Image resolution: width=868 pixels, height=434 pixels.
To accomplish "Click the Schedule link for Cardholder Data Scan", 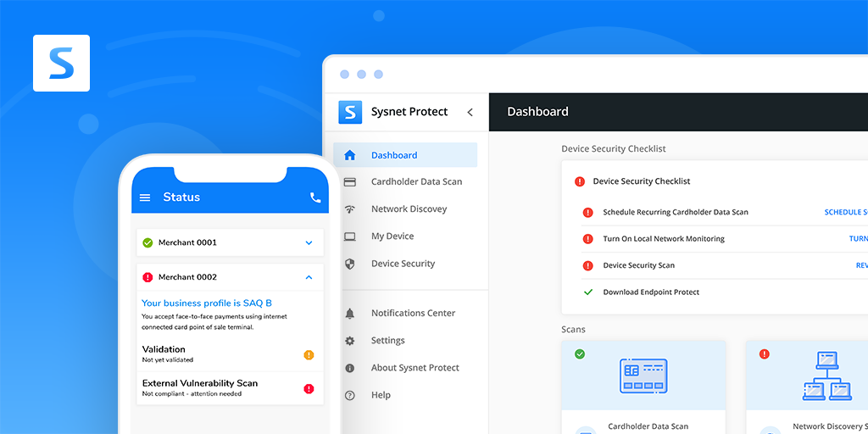I will click(x=845, y=213).
